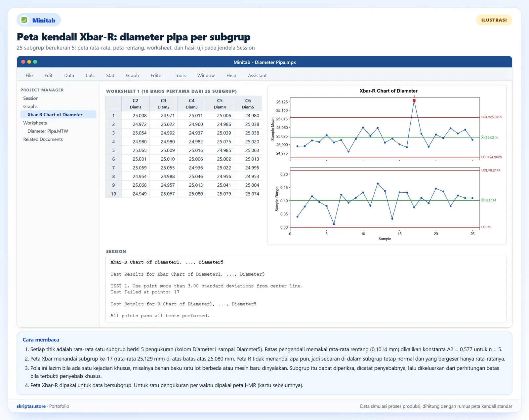This screenshot has width=529, height=420.
Task: Click the UCL=0.2144 label on R chart
Action: (x=491, y=170)
